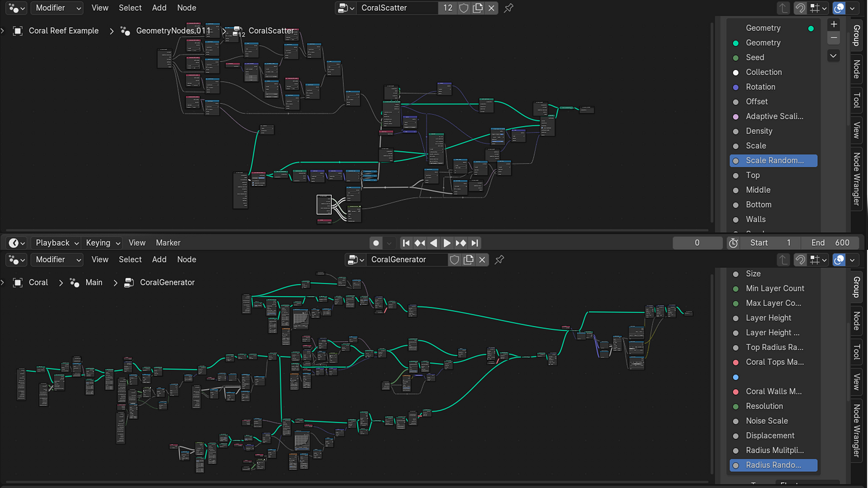Open interface specials dropdown arrow
The height and width of the screenshot is (488, 868).
click(834, 56)
